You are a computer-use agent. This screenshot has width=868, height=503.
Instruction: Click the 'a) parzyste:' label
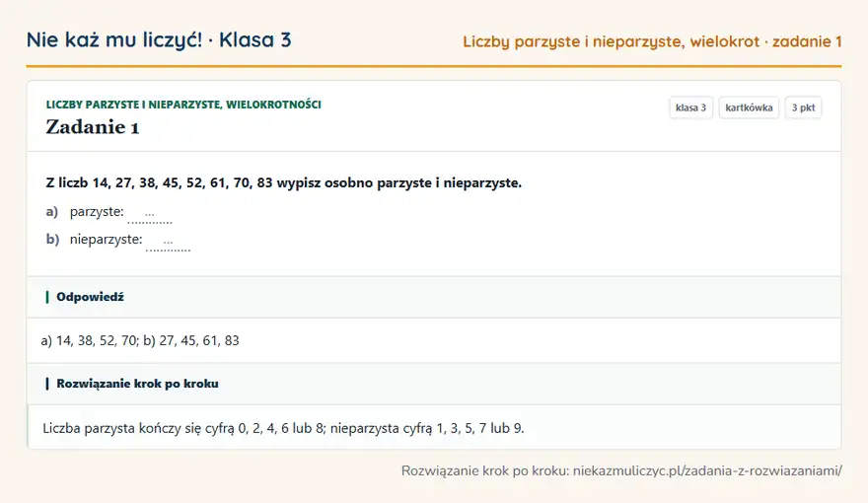[x=85, y=211]
